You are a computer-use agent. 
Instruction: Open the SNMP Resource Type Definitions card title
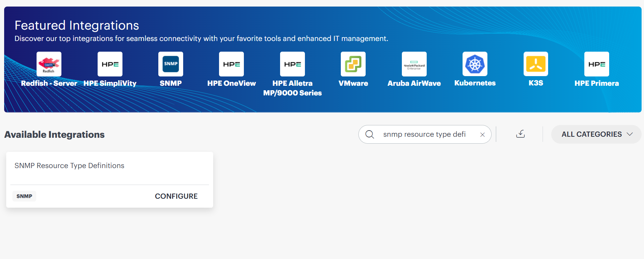tap(69, 166)
